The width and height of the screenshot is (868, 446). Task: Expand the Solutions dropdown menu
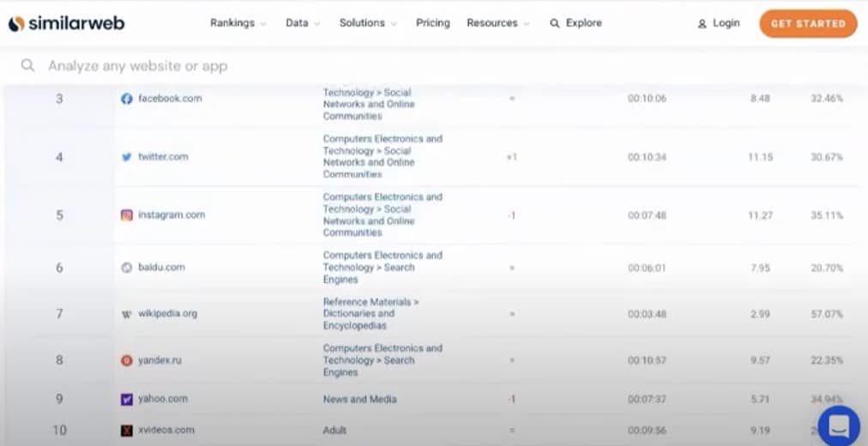pyautogui.click(x=368, y=23)
